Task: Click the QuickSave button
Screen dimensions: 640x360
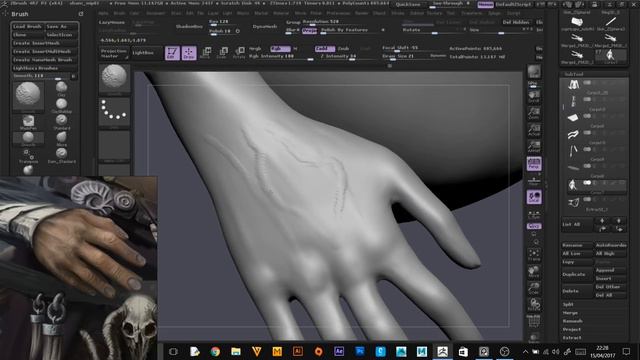Action: [408, 4]
